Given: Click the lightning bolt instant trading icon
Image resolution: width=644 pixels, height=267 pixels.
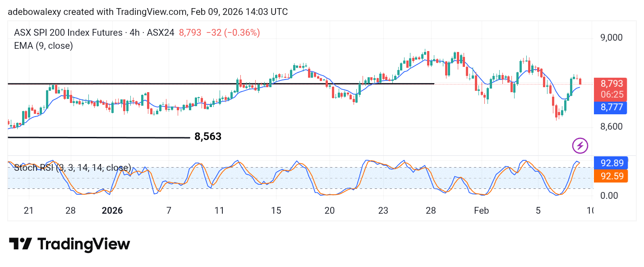Looking at the screenshot, I should click(579, 145).
